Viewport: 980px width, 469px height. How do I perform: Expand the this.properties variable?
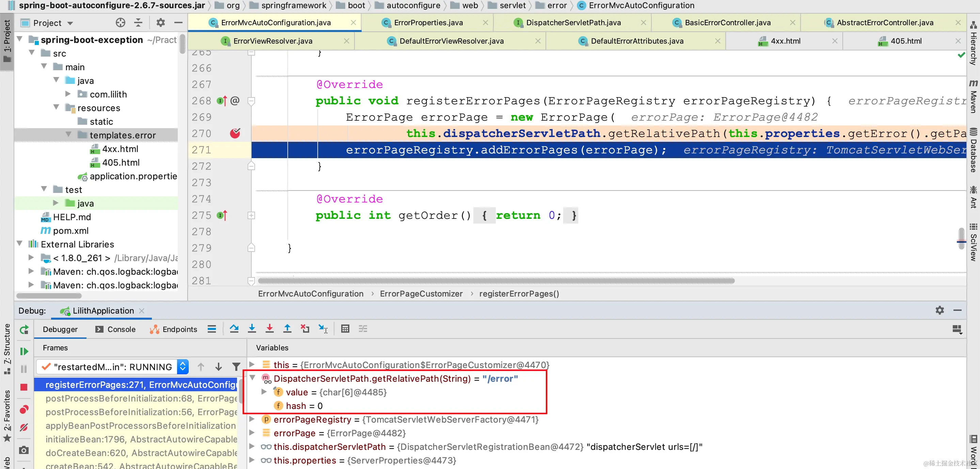coord(252,460)
